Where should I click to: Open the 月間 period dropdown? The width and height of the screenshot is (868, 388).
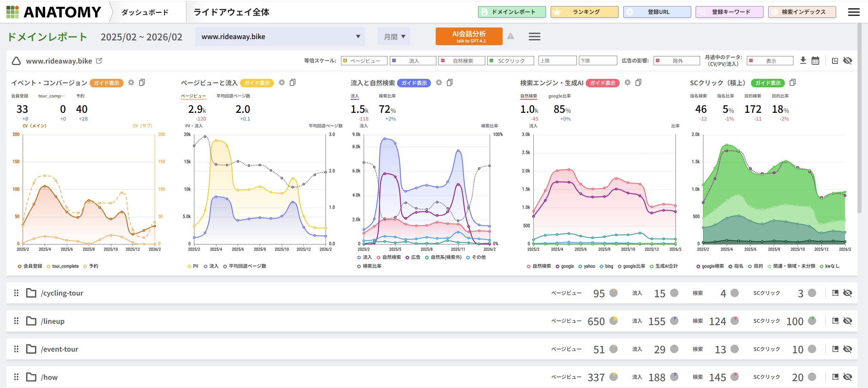(x=394, y=37)
